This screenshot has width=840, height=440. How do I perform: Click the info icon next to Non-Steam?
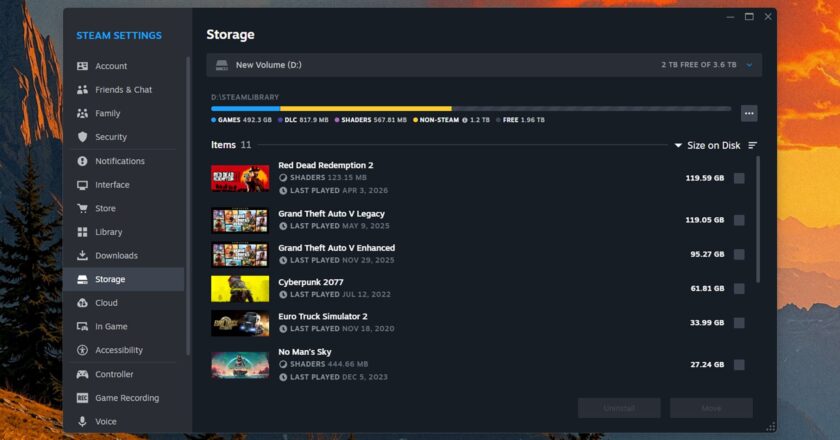point(464,120)
